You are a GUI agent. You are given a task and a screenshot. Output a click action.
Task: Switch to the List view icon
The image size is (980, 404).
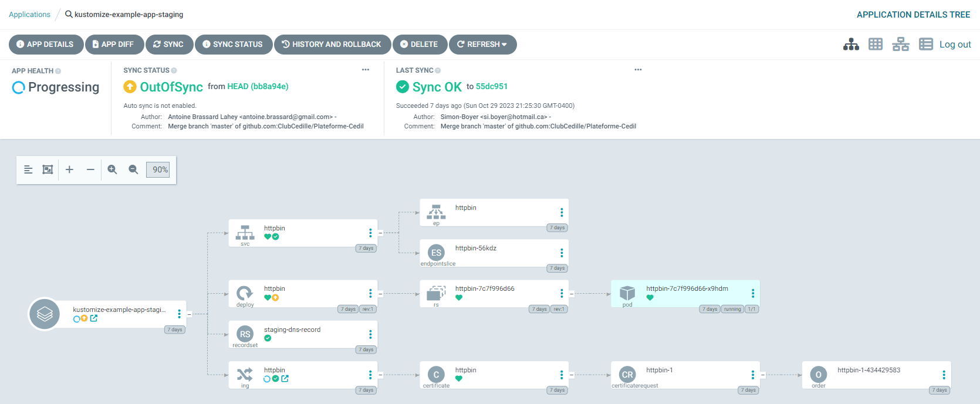point(925,45)
